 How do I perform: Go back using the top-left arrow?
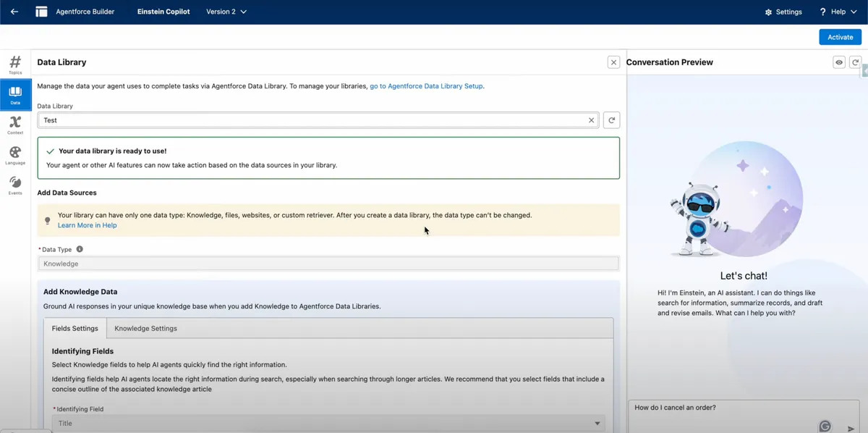[14, 12]
